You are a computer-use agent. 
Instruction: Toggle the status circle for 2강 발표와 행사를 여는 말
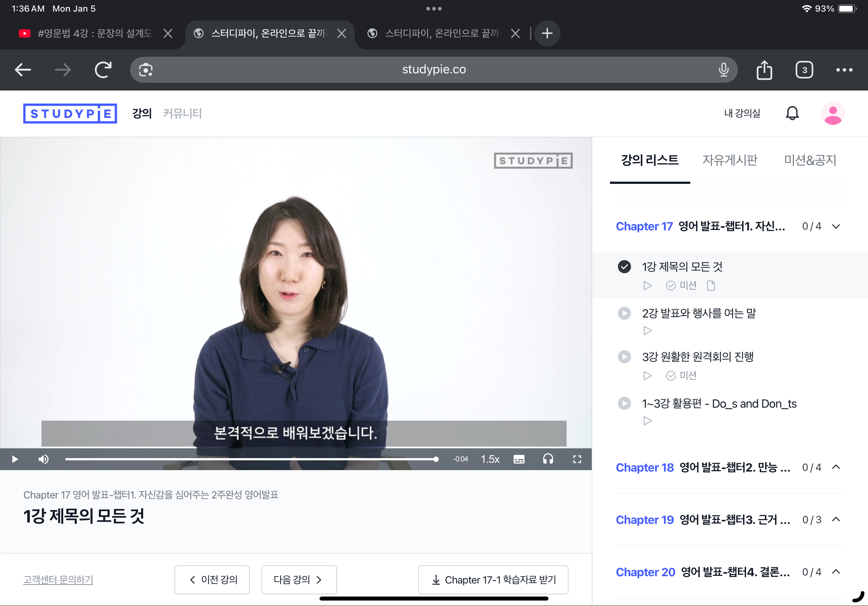point(624,313)
